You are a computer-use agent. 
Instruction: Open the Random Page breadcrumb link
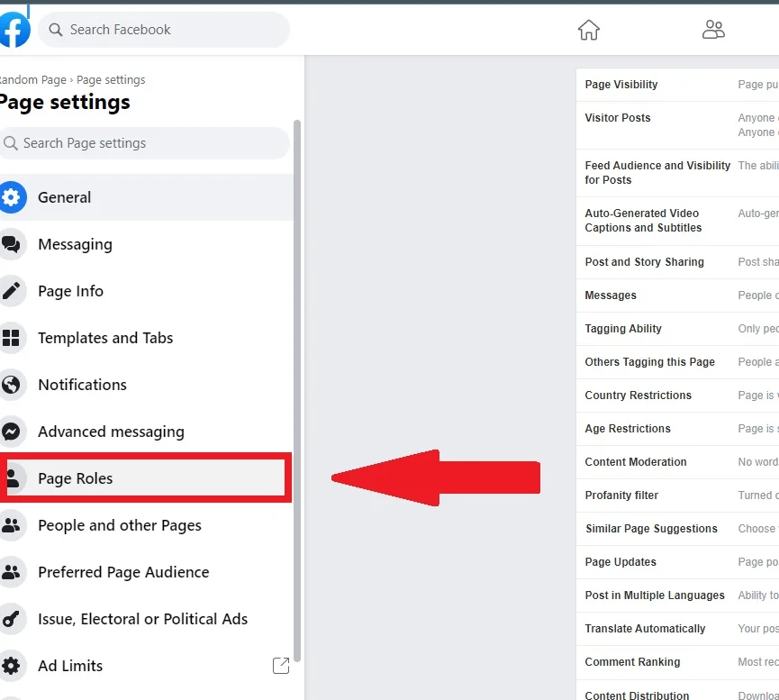click(32, 80)
